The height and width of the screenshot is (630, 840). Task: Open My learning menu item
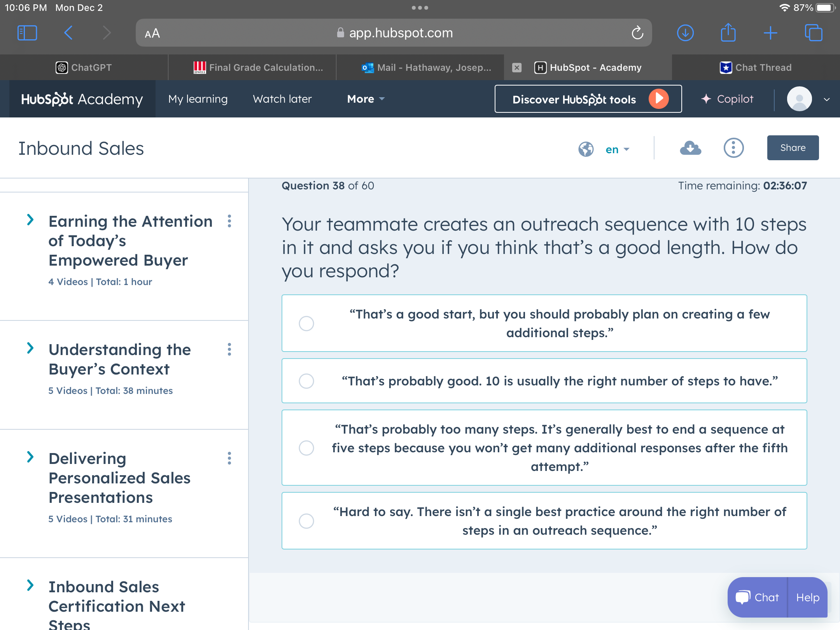point(198,99)
